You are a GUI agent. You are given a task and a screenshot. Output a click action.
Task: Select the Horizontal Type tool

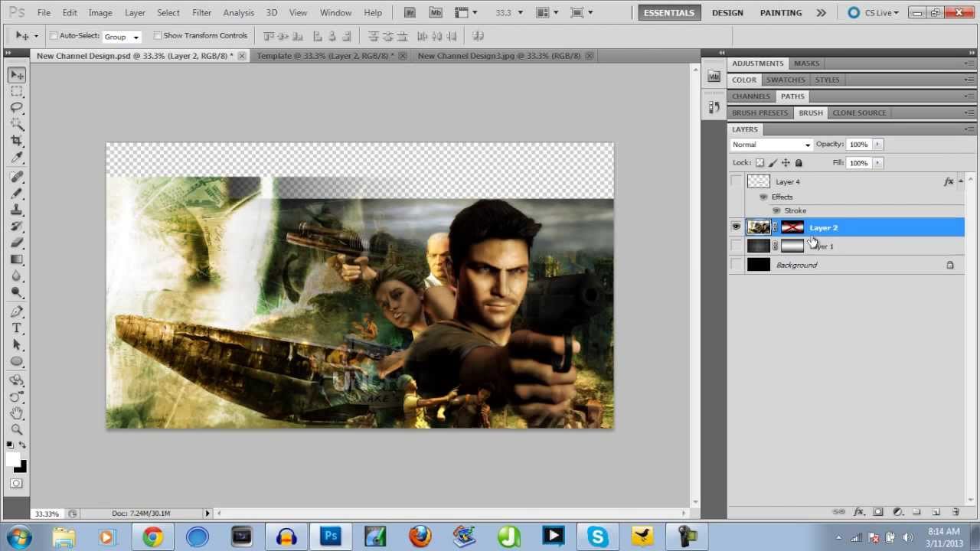click(x=17, y=328)
